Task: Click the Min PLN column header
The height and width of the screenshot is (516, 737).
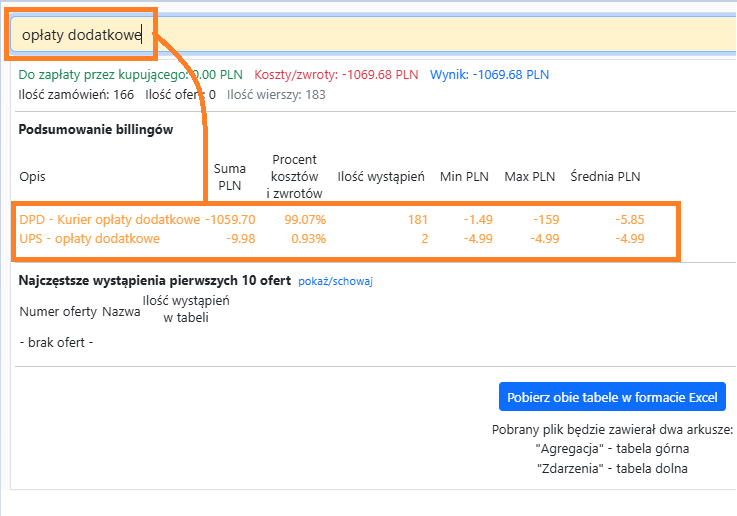Action: point(464,177)
